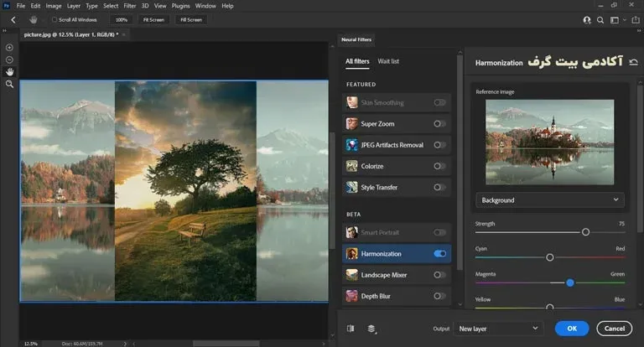Open the Filter menu
This screenshot has height=347, width=644.
click(x=130, y=6)
